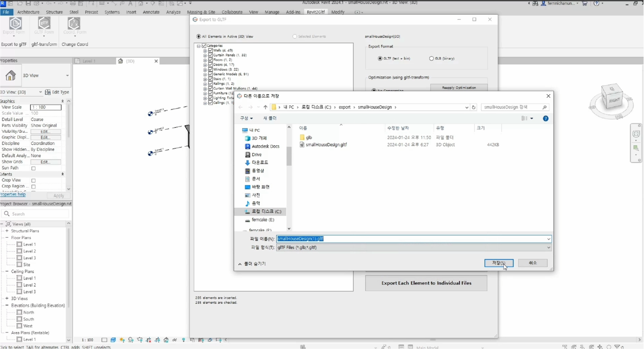Open the Annotate ribbon tab
Image resolution: width=644 pixels, height=349 pixels.
[151, 12]
